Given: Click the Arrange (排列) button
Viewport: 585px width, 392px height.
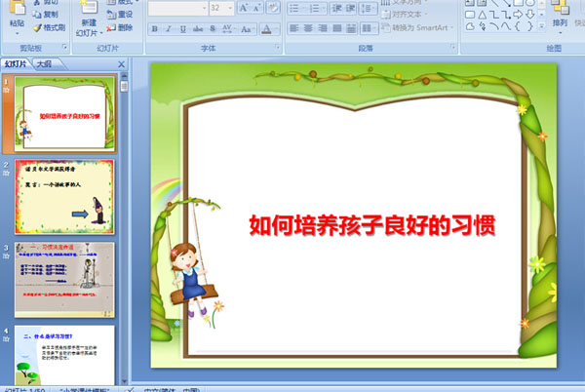Looking at the screenshot, I should 560,18.
